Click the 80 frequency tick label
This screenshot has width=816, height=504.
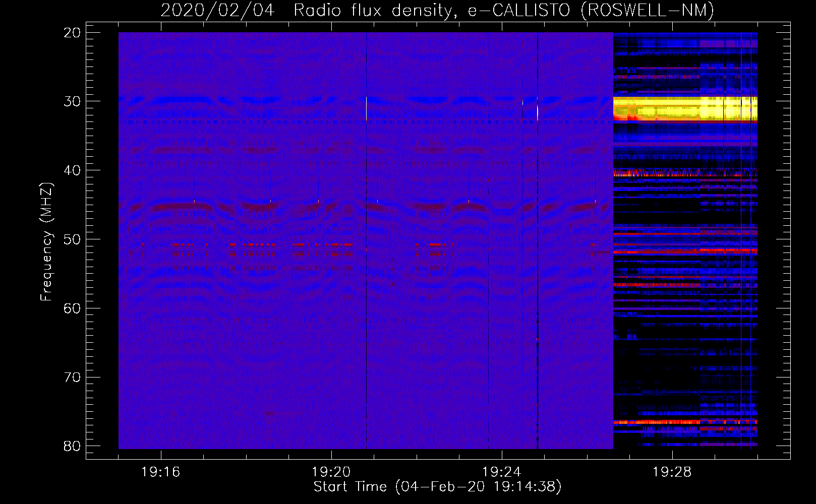click(73, 446)
